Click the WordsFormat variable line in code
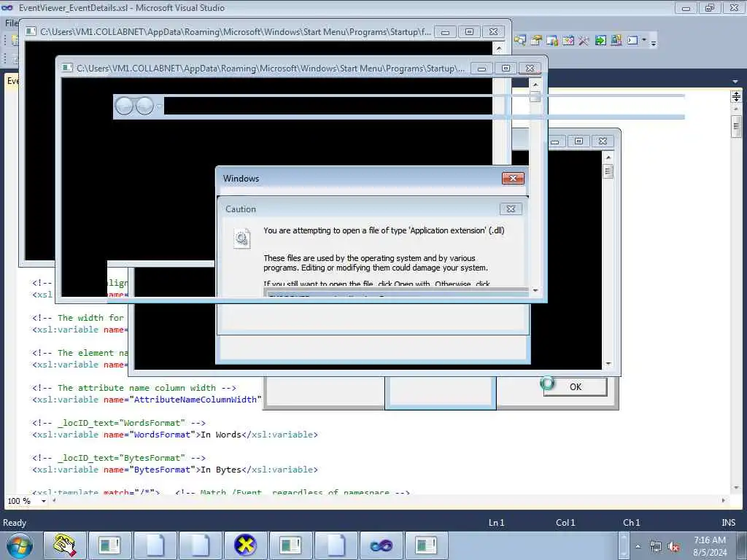747x560 pixels. tap(175, 435)
